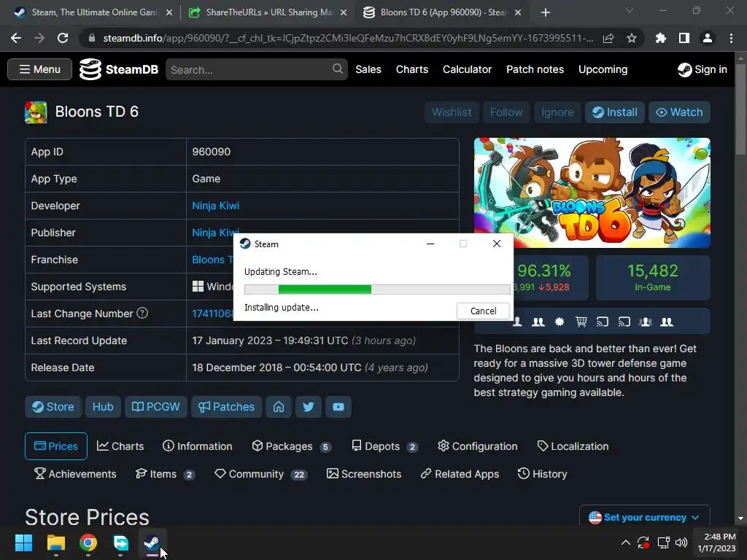Click the volume speaker tray icon
Image resolution: width=747 pixels, height=560 pixels.
[682, 542]
